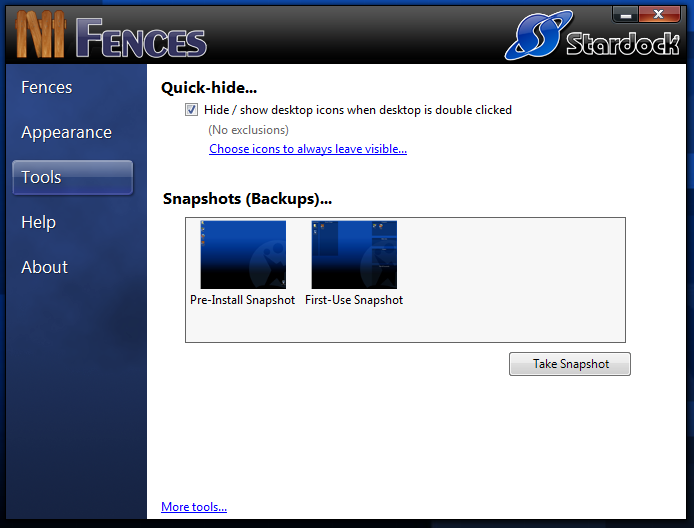Screen dimensions: 694x528
Task: Open 'Choose icons to always leave visible' link
Action: tap(308, 149)
